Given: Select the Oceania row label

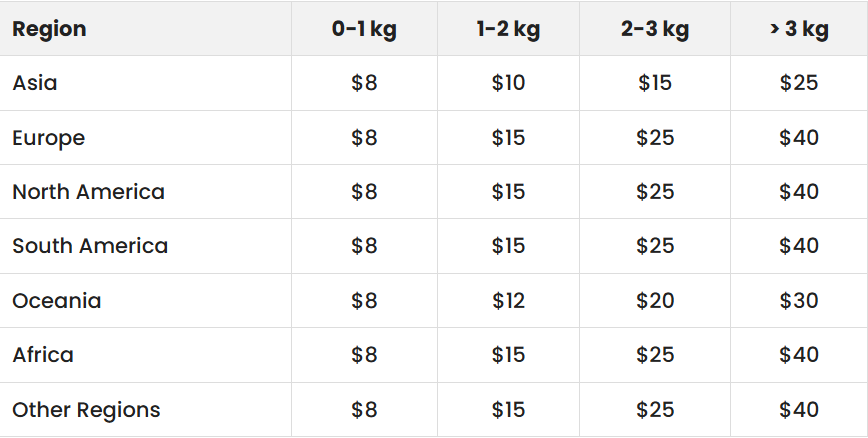Looking at the screenshot, I should coord(57,301).
